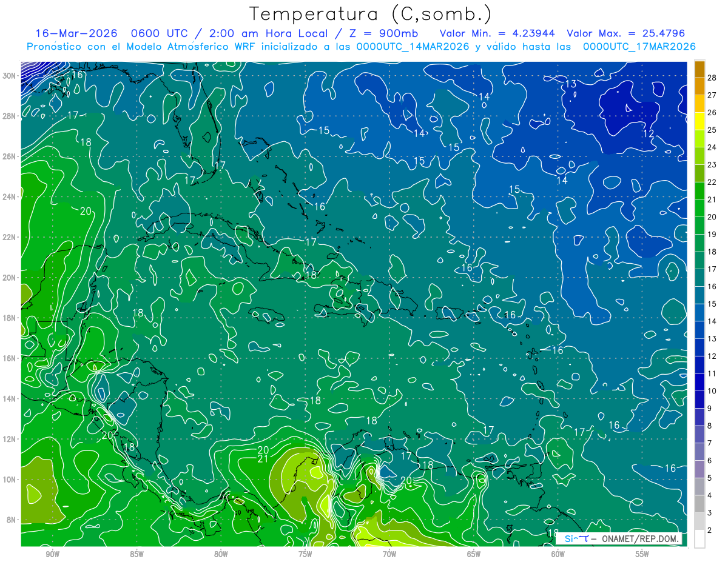Click the '90W' longitude axis label
Screen dimensions: 728x562
[52, 555]
